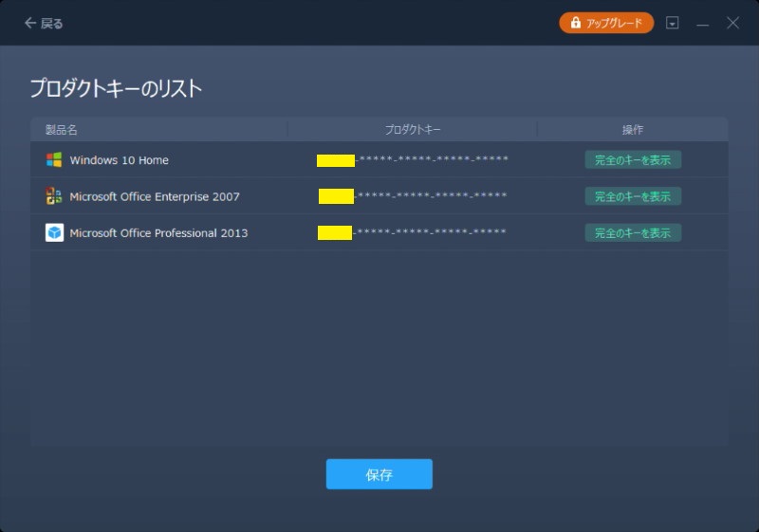Click the 操作 column header
Image resolution: width=759 pixels, height=532 pixels.
click(x=632, y=130)
